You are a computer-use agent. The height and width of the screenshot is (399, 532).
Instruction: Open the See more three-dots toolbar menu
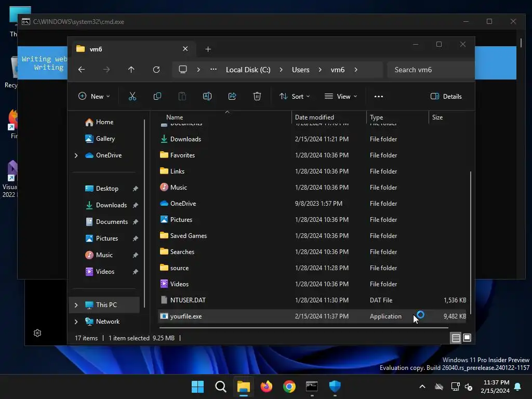click(379, 96)
